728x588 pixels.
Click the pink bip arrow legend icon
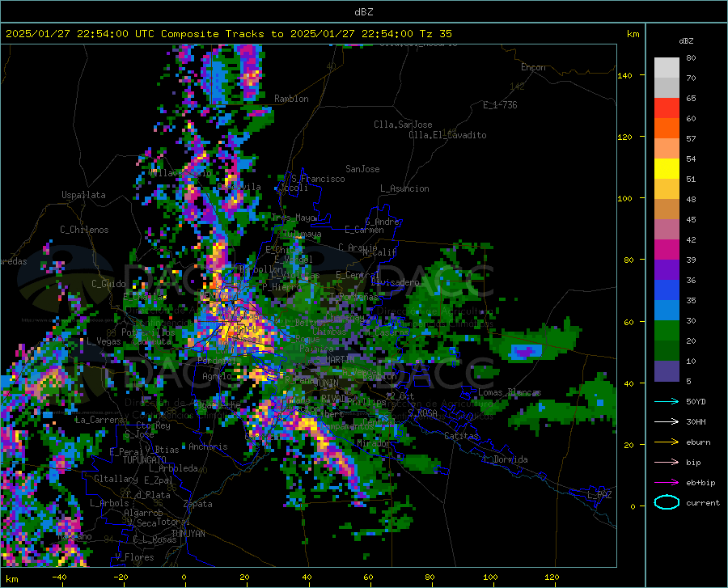pyautogui.click(x=667, y=463)
